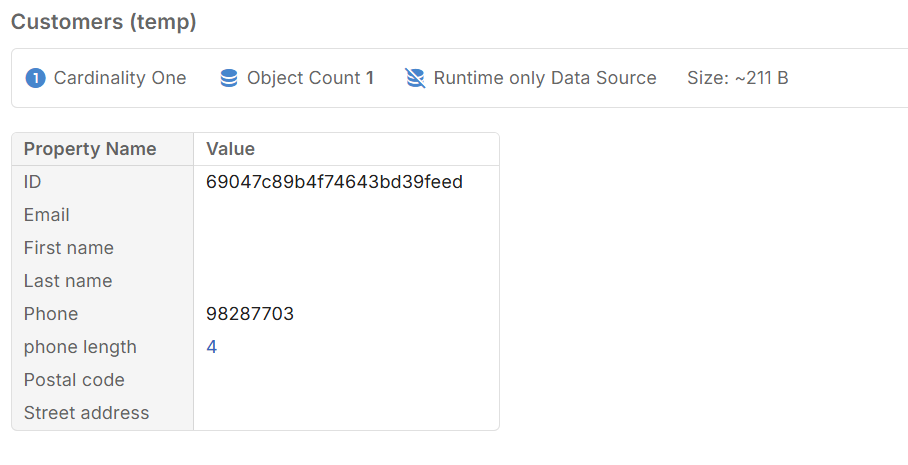Click the Value column header
The height and width of the screenshot is (465, 908).
point(230,149)
